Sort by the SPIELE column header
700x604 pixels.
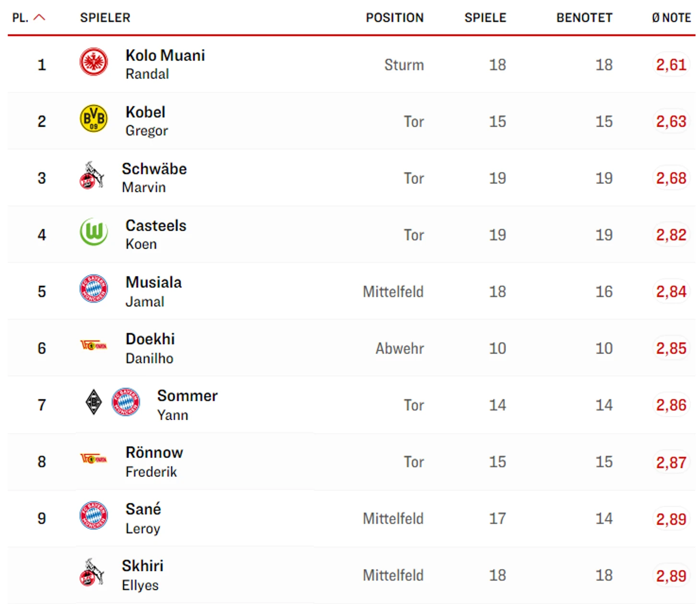click(x=485, y=18)
